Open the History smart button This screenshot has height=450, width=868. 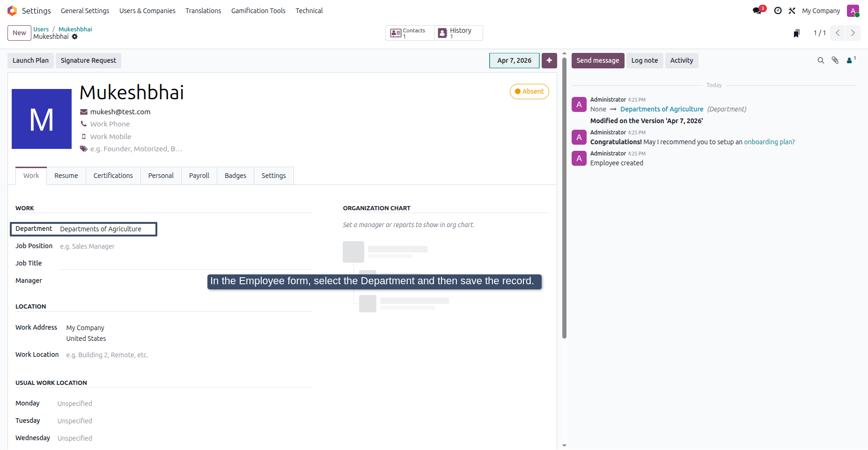pos(458,33)
